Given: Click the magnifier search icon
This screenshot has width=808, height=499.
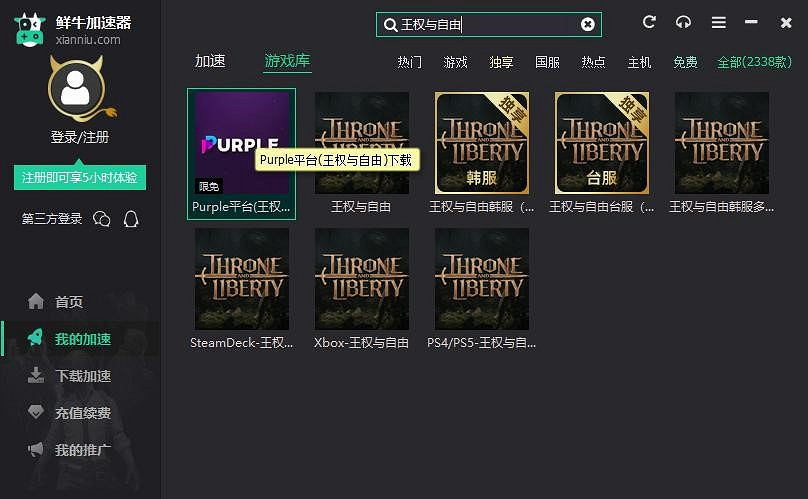Looking at the screenshot, I should (x=389, y=24).
